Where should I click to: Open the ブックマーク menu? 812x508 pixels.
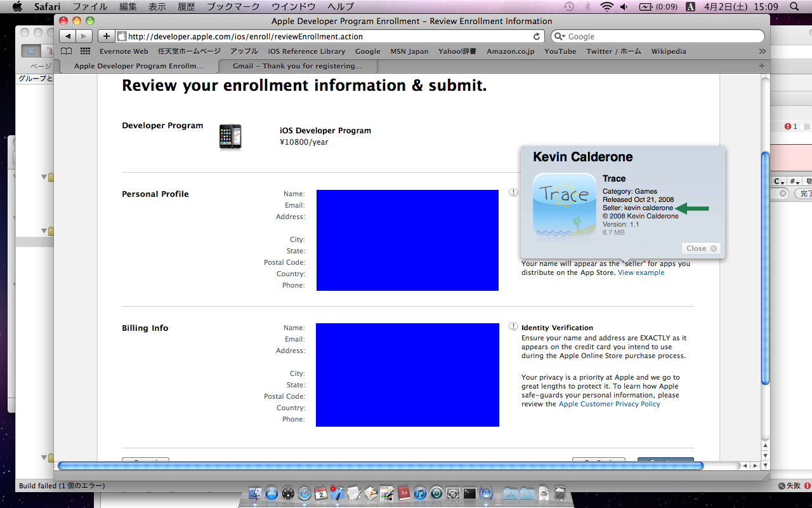233,7
